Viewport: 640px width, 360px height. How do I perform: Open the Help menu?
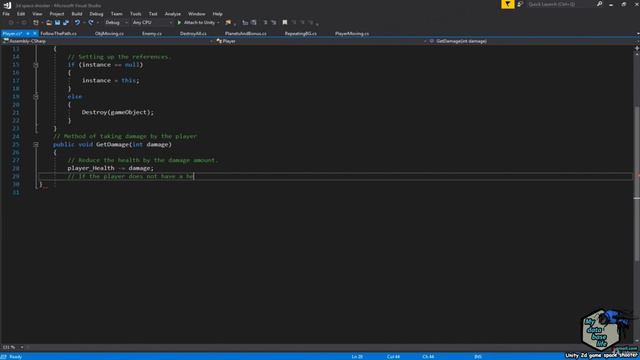(218, 14)
